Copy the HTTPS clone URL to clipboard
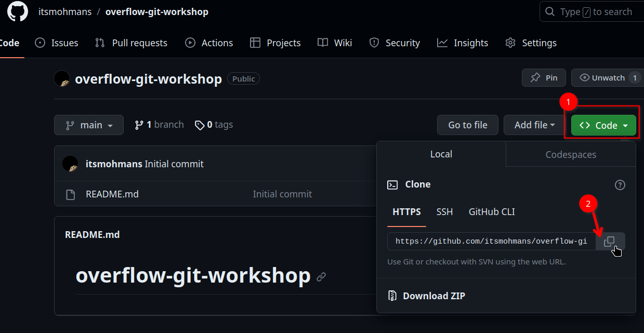The width and height of the screenshot is (644, 333). (610, 242)
